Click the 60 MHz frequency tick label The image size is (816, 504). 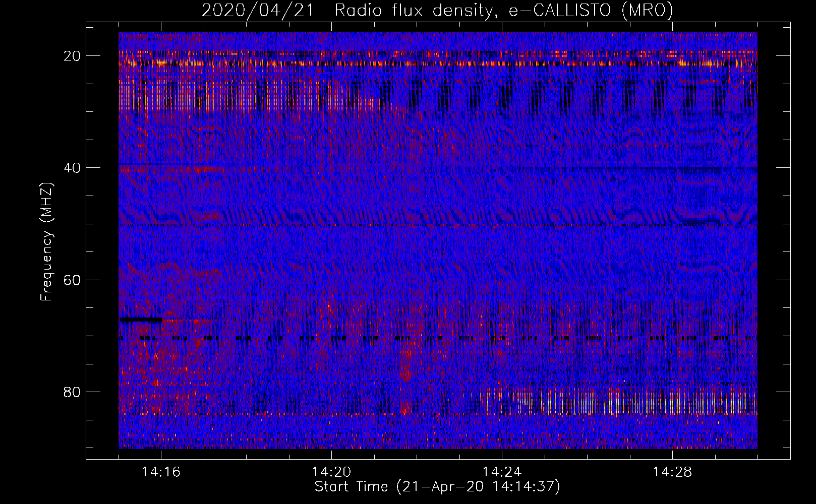pos(73,280)
